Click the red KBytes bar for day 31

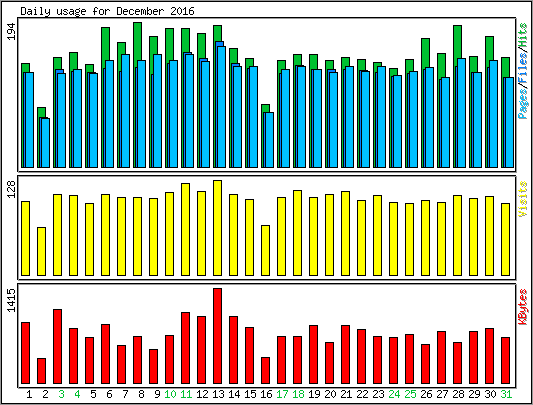pos(505,360)
